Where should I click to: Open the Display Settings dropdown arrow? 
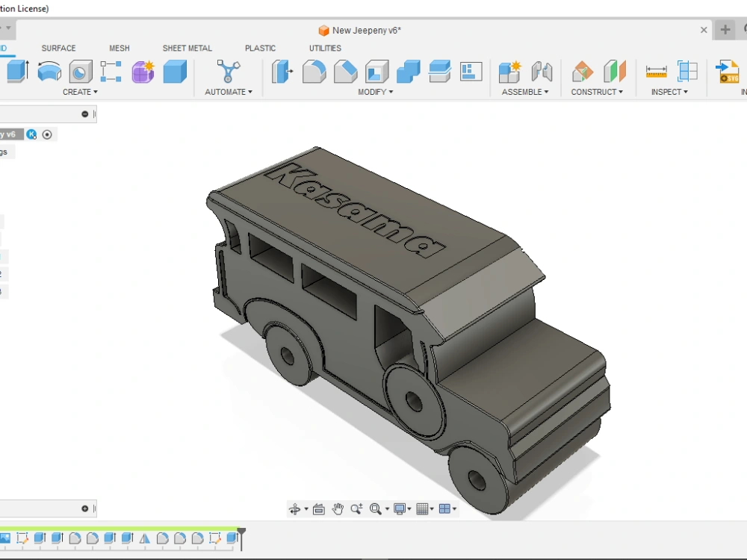point(409,509)
